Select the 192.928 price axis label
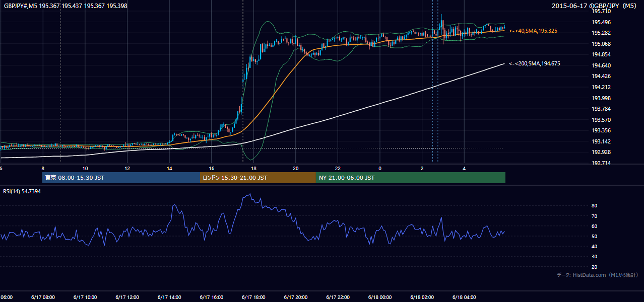 point(601,152)
